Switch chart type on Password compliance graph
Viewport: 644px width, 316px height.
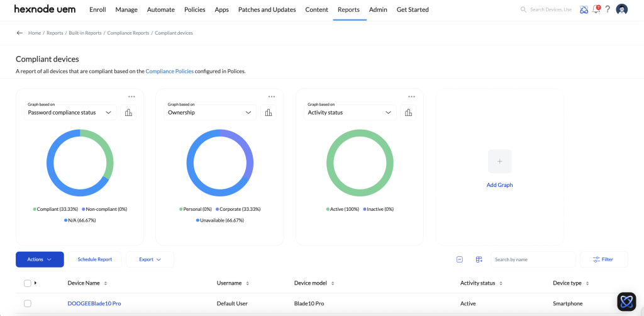[x=128, y=112]
